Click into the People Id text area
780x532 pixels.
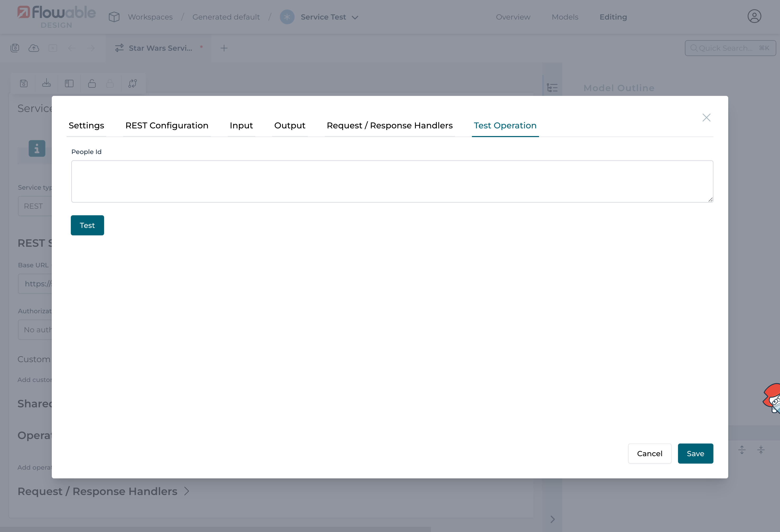pos(392,181)
